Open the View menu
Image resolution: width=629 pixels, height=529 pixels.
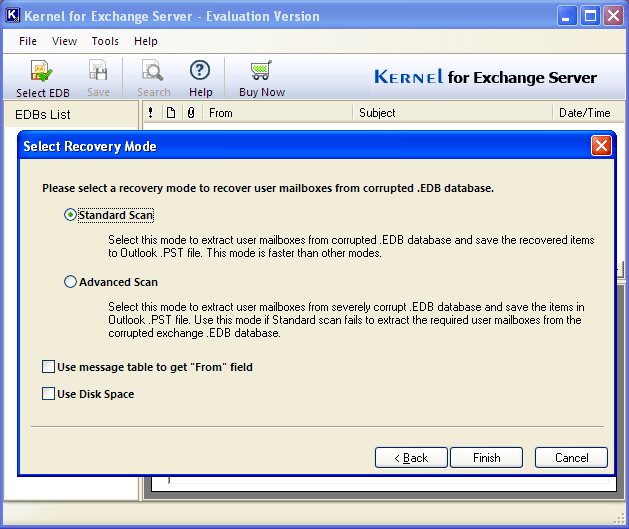click(x=64, y=41)
